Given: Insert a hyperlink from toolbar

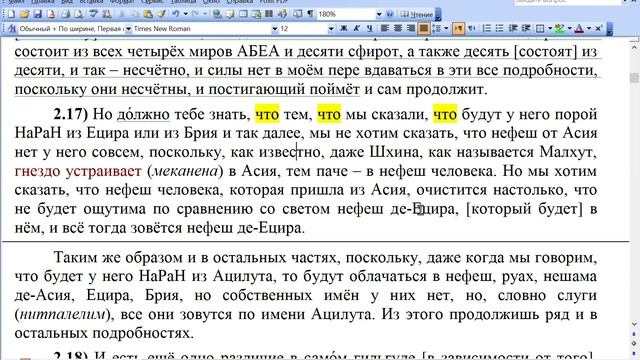Looking at the screenshot, I should point(217,14).
